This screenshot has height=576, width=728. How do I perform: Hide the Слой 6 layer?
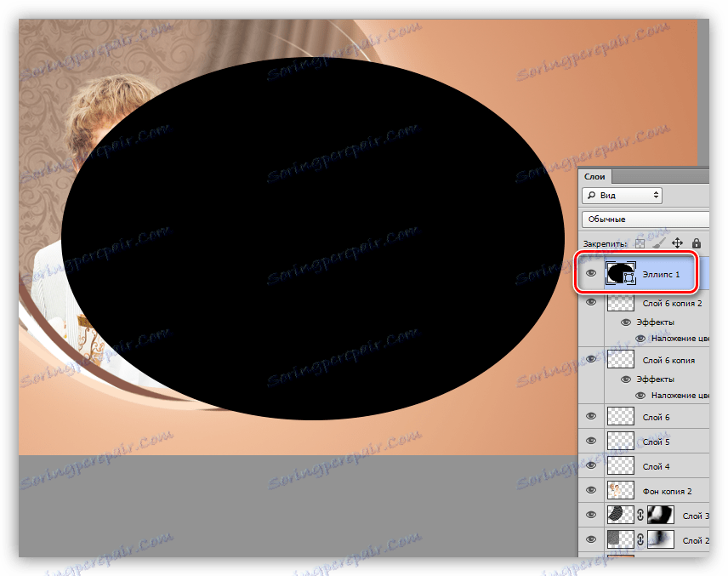[x=590, y=416]
